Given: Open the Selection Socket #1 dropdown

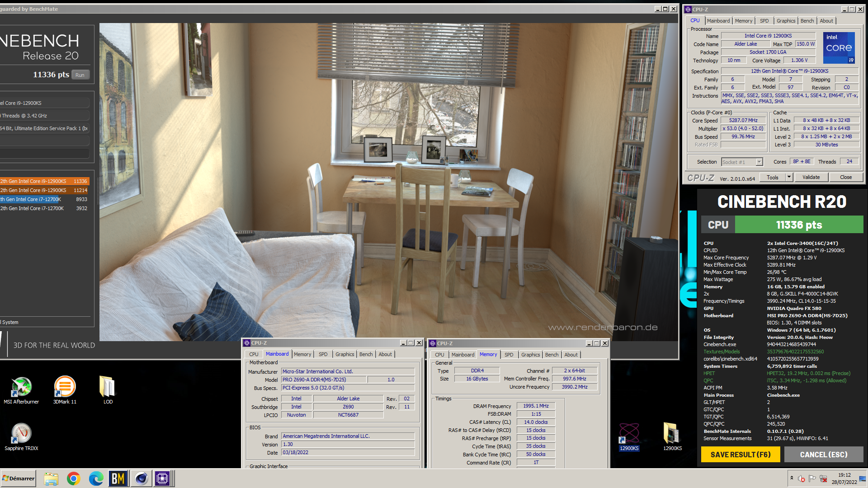Looking at the screenshot, I should coord(742,162).
